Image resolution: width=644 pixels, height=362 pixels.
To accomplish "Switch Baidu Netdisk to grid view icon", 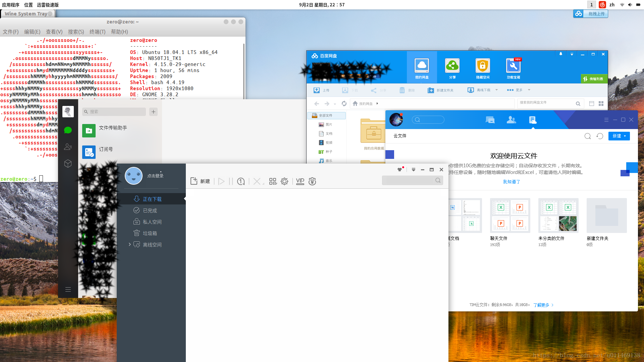I will (x=601, y=104).
